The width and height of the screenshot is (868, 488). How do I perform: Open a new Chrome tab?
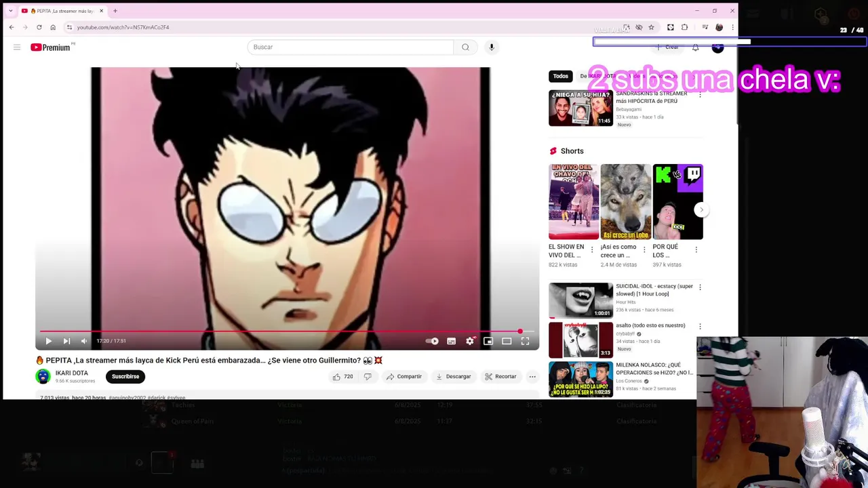click(115, 11)
